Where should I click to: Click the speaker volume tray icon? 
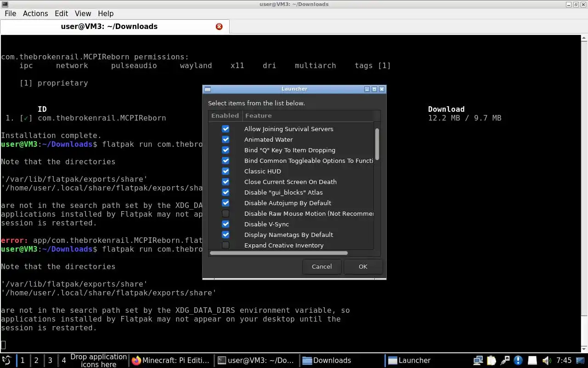[x=546, y=360]
